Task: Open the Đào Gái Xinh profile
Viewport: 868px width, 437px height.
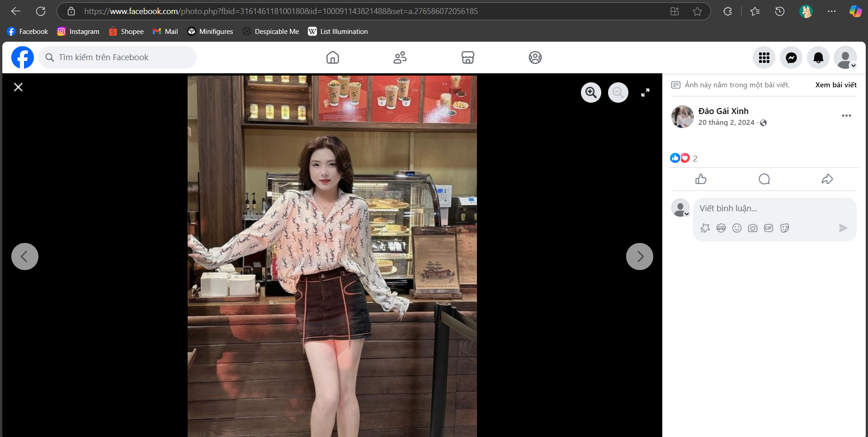Action: 723,111
